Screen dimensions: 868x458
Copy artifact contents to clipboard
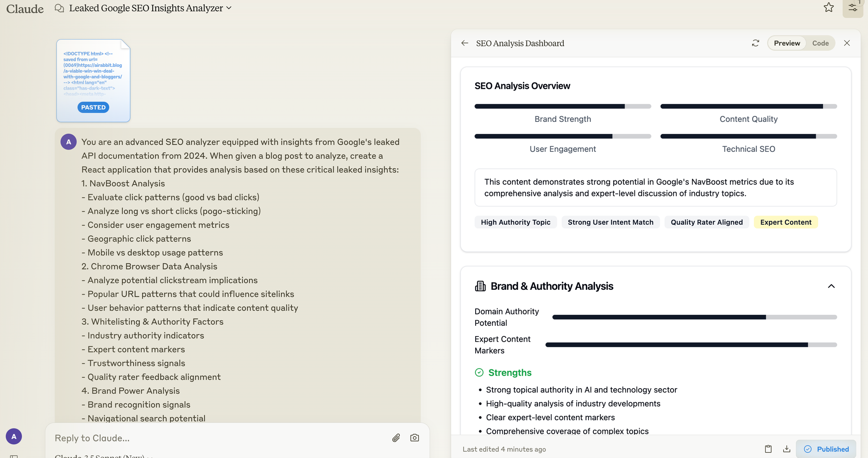(768, 449)
